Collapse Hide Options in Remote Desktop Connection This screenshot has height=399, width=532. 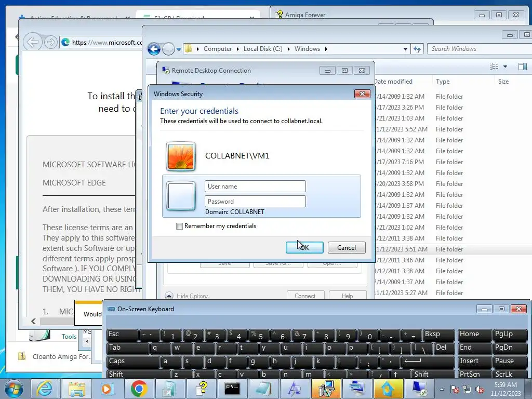click(187, 296)
